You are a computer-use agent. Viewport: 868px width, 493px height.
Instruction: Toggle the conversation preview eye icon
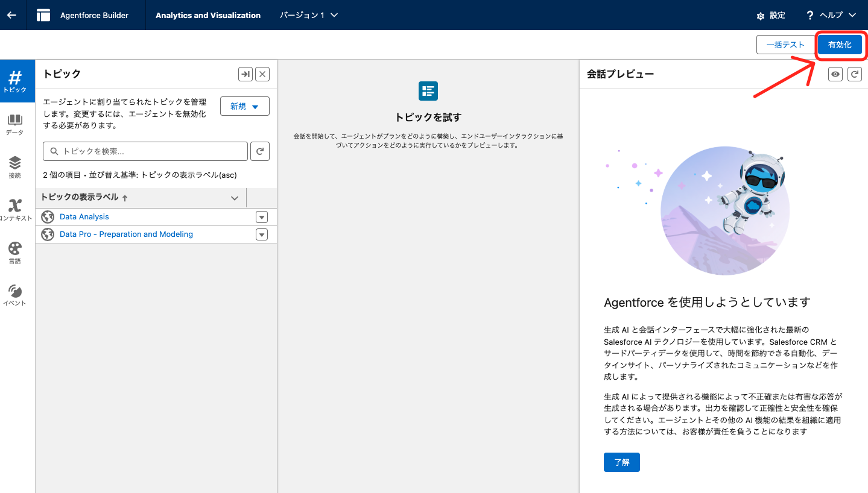pos(835,74)
